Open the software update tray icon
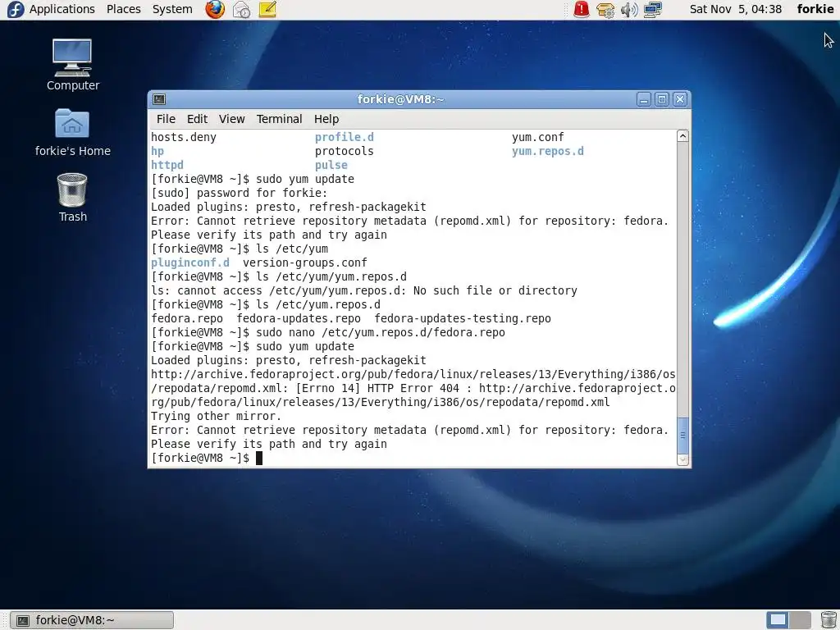 click(x=605, y=9)
